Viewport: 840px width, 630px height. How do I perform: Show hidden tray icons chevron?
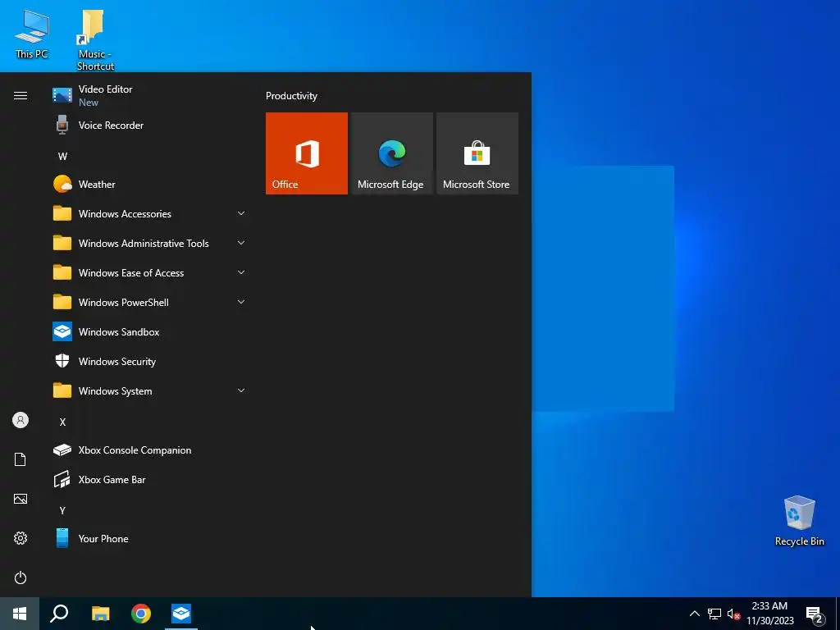click(694, 614)
